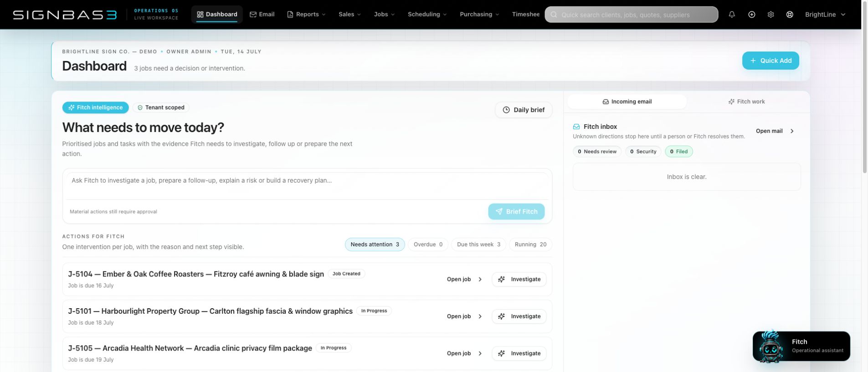Click the Dashboard grid icon
The image size is (868, 372).
tap(200, 15)
